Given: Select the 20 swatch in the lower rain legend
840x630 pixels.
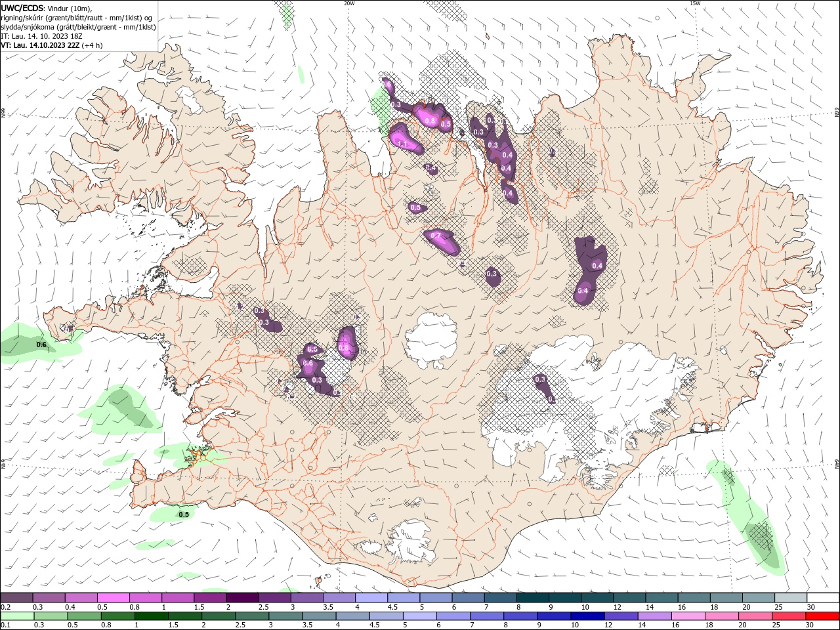Looking at the screenshot, I should 755,616.
